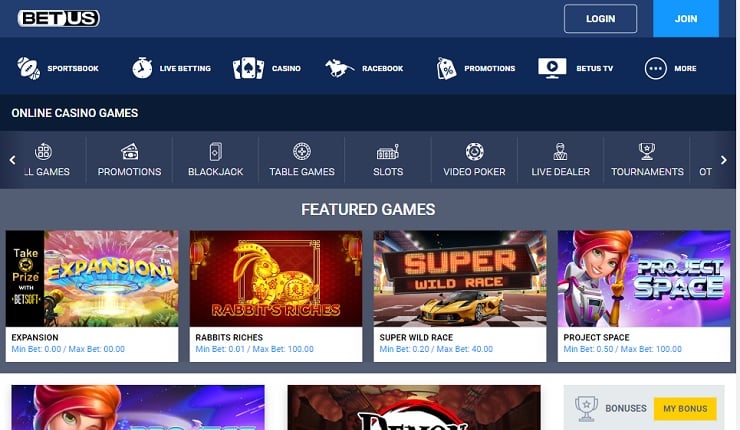
Task: Open the Project Space featured game thumbnail
Action: [644, 278]
